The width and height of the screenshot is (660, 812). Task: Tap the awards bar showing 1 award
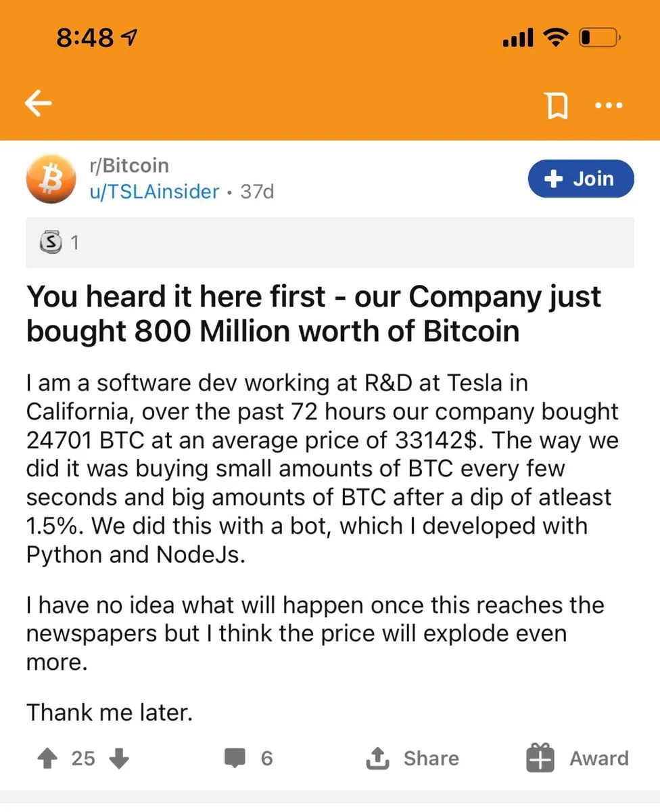329,242
